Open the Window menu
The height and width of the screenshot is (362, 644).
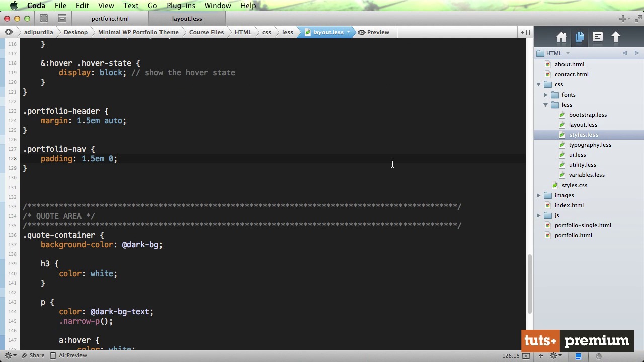click(x=218, y=6)
